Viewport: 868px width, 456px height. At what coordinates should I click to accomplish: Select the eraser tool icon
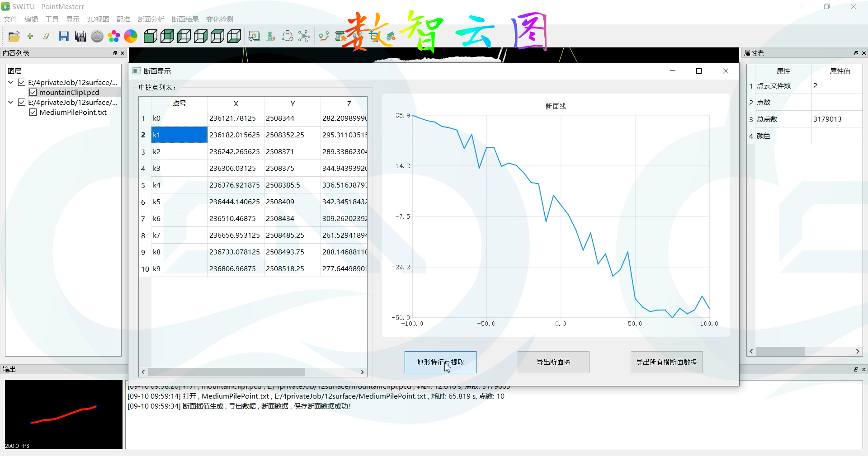(47, 36)
